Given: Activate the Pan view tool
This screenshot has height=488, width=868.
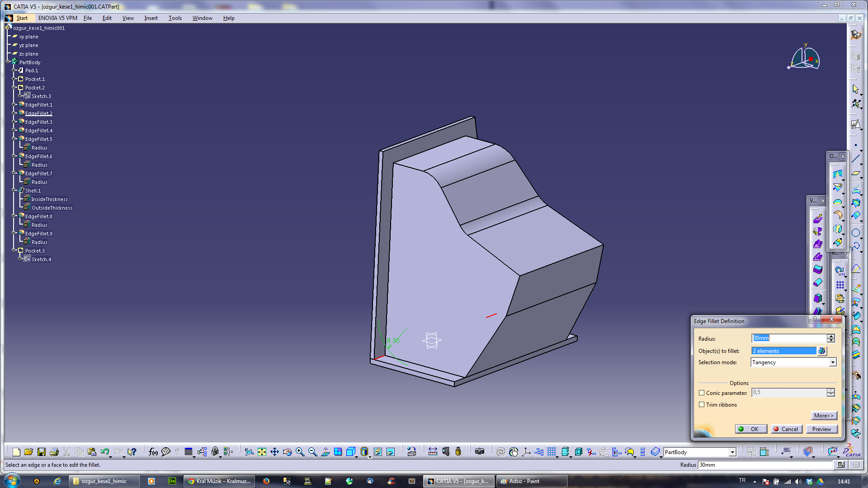Looking at the screenshot, I should (274, 452).
